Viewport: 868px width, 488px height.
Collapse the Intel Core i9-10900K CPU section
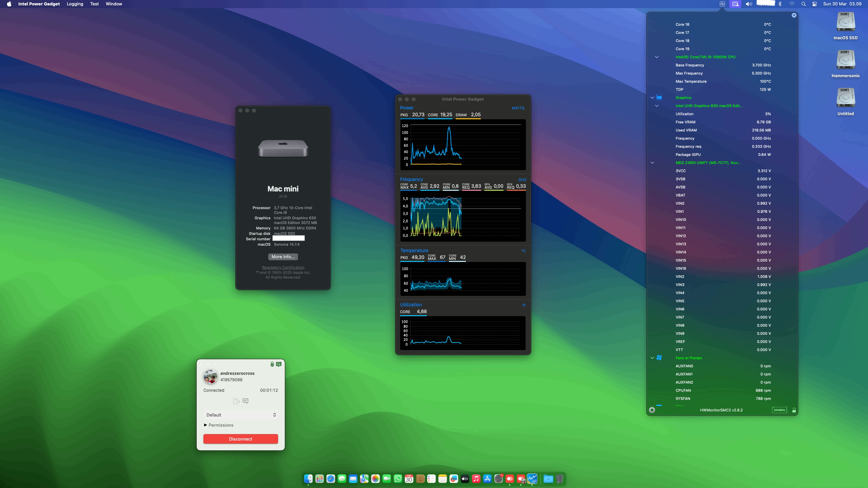(657, 57)
